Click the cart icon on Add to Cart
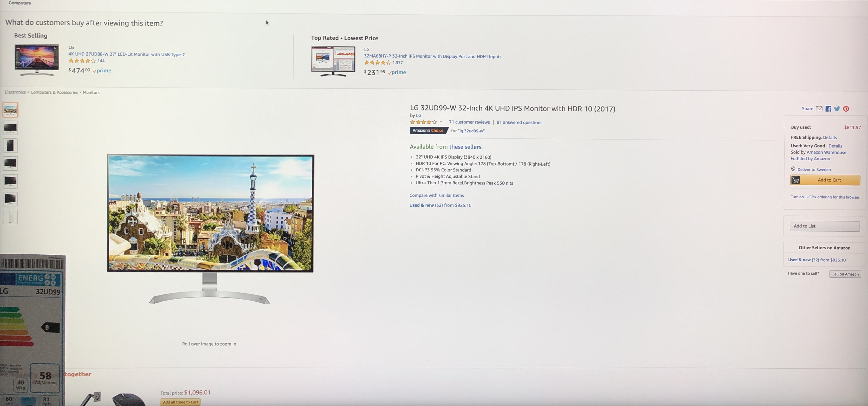868x406 pixels. [x=796, y=180]
